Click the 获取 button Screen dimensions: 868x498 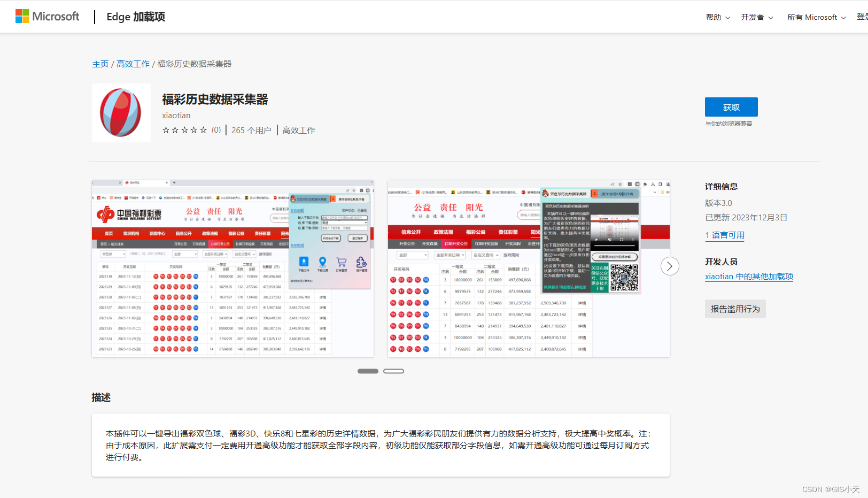point(731,107)
